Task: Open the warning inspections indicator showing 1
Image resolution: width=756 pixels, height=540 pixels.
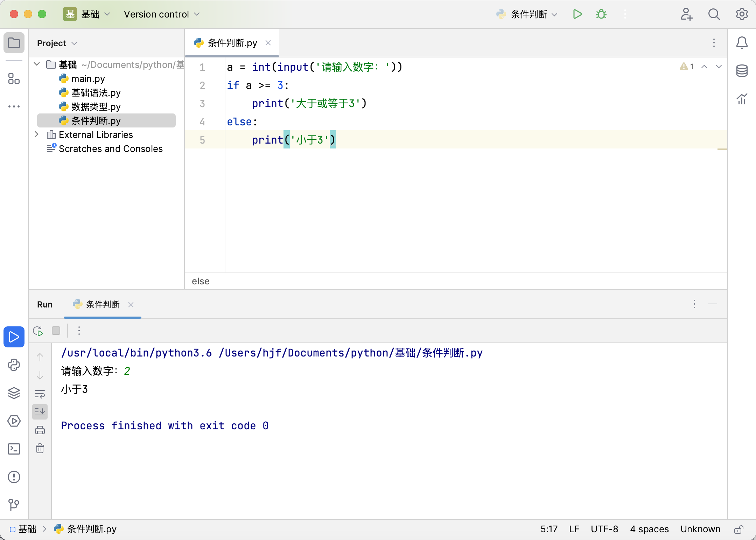Action: [687, 67]
